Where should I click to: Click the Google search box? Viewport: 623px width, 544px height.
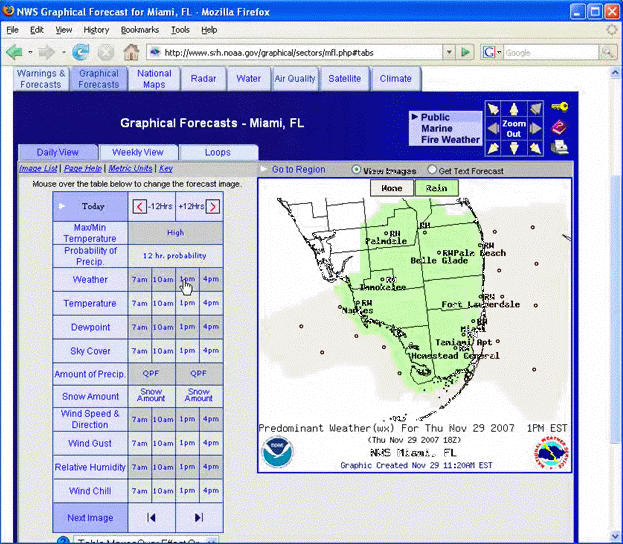551,52
